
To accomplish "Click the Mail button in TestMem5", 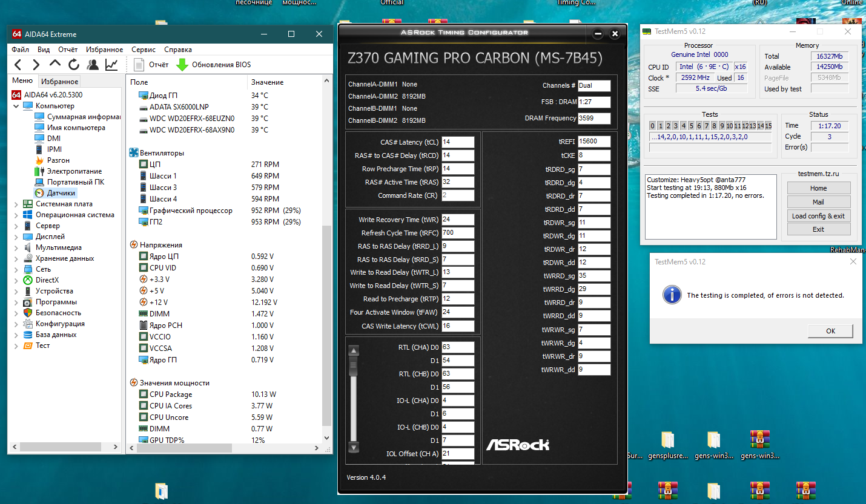I will [819, 202].
